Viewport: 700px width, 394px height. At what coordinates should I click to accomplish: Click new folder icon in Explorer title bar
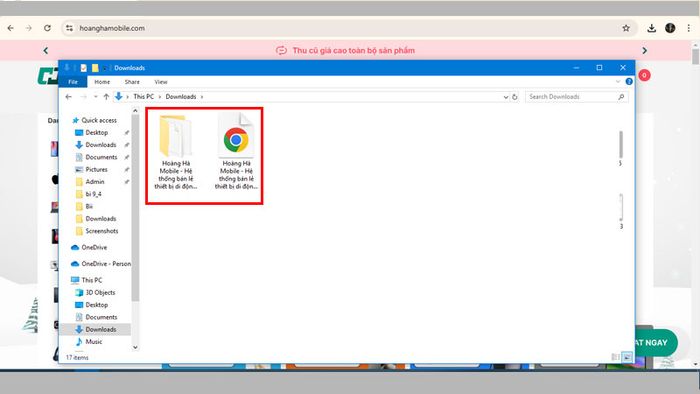95,68
